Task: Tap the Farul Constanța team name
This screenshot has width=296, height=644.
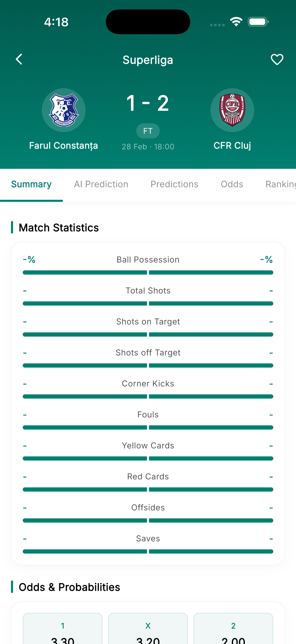Action: (63, 146)
